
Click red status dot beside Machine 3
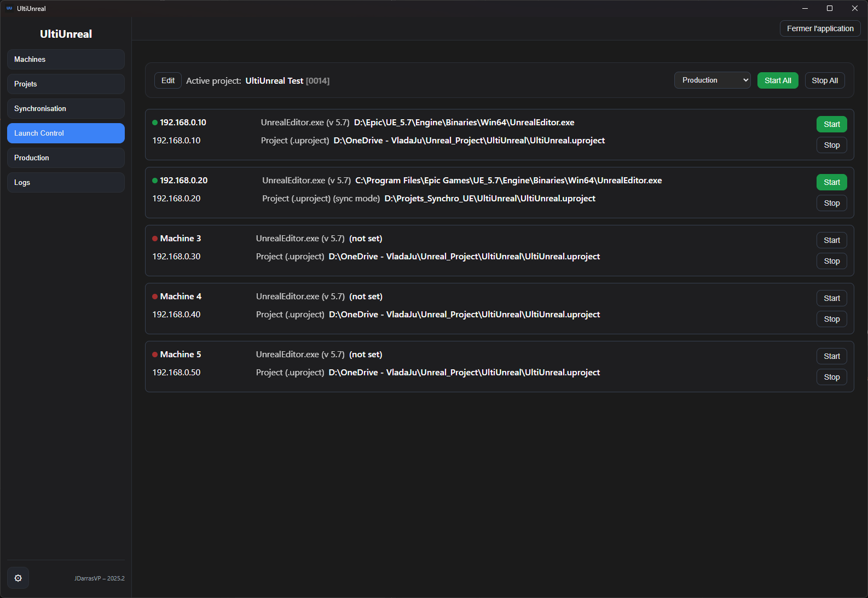pyautogui.click(x=155, y=239)
